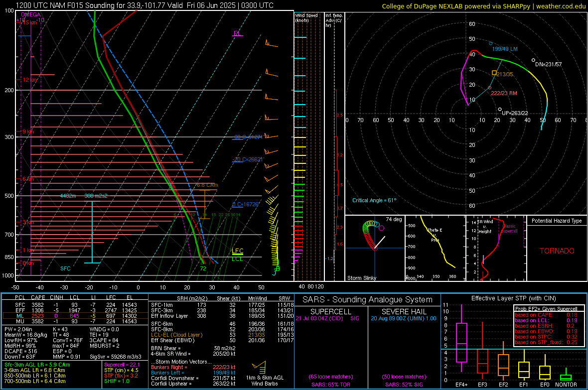Click the SARS - Sounding Analogue System heading

tap(368, 300)
